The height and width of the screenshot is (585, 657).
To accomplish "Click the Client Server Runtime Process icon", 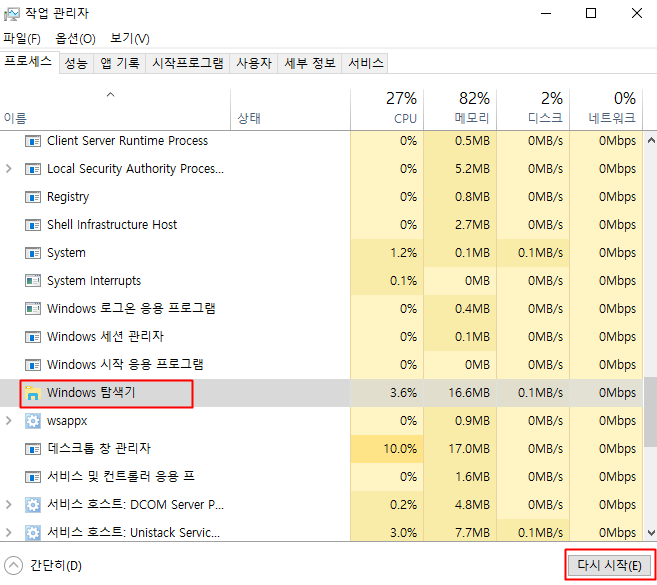I will [33, 141].
